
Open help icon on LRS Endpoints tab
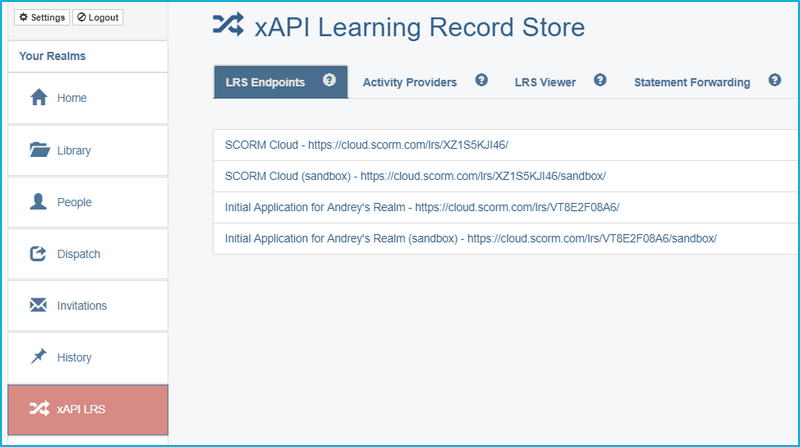(329, 80)
